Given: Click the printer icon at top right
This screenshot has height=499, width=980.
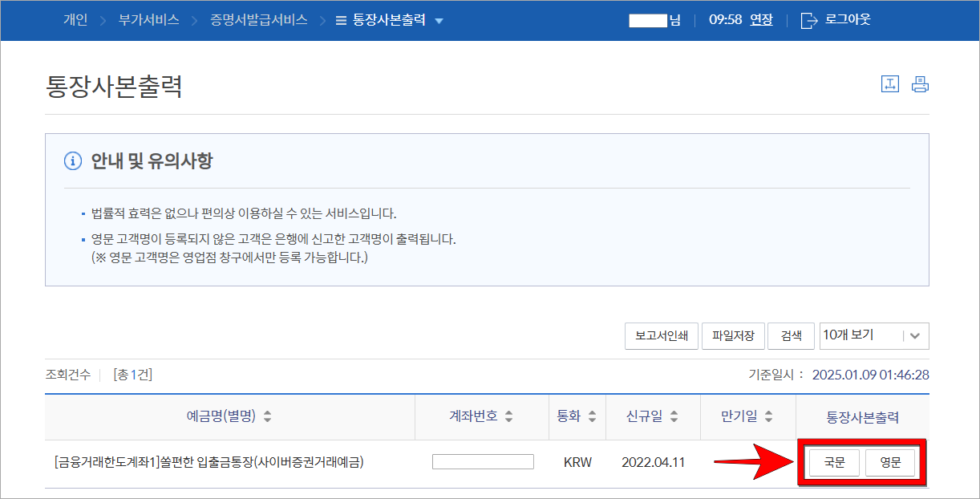Looking at the screenshot, I should pyautogui.click(x=921, y=83).
